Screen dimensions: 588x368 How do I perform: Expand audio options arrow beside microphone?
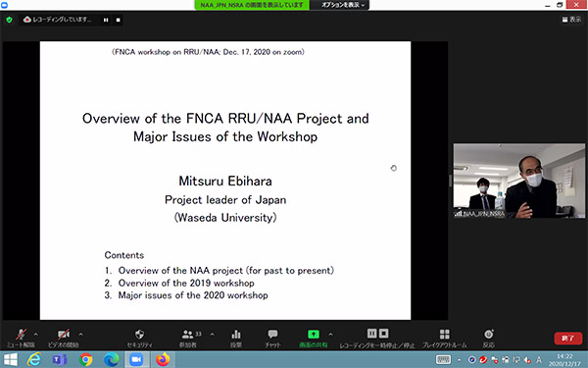tap(36, 334)
